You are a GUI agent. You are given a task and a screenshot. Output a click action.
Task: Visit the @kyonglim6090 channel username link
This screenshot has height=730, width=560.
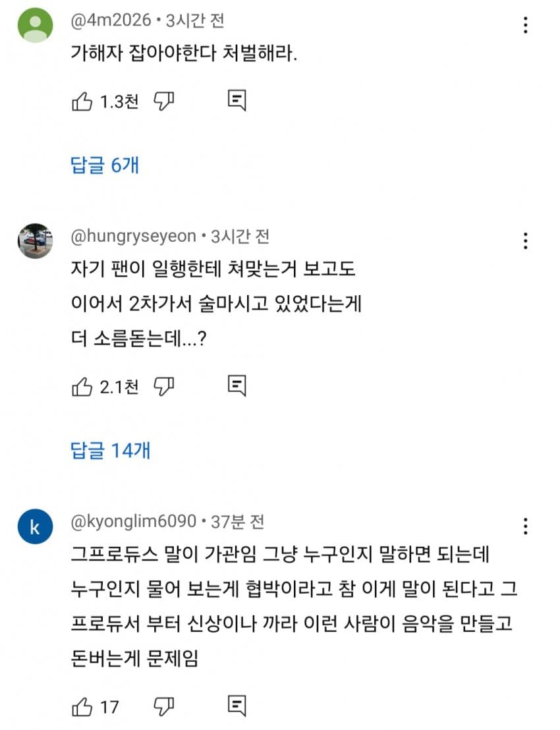click(x=133, y=521)
